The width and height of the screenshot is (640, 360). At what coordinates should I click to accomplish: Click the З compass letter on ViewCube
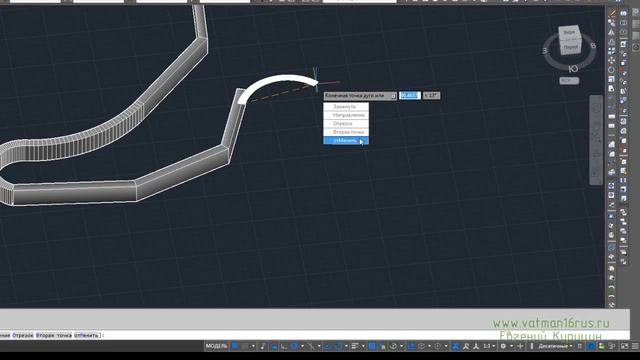(545, 51)
